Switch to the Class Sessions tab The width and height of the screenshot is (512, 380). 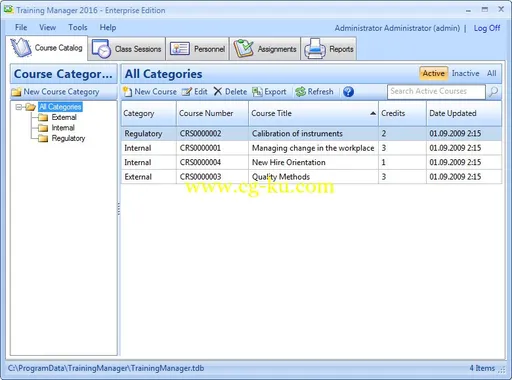point(127,49)
